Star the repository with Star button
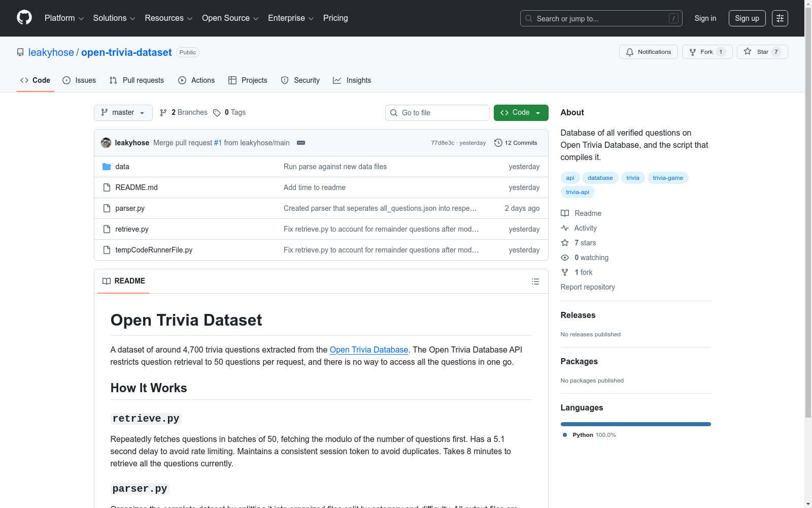 tap(762, 52)
